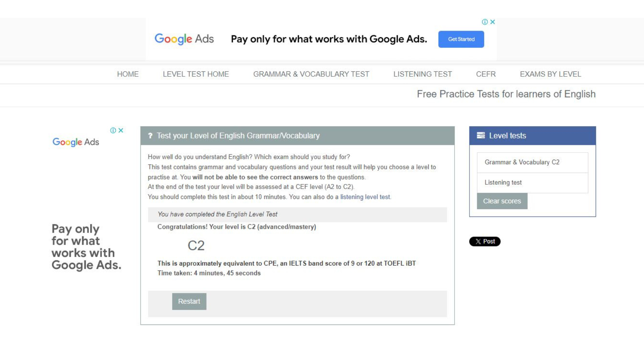644x362 pixels.
Task: Open the HOME navigation menu item
Action: click(128, 74)
